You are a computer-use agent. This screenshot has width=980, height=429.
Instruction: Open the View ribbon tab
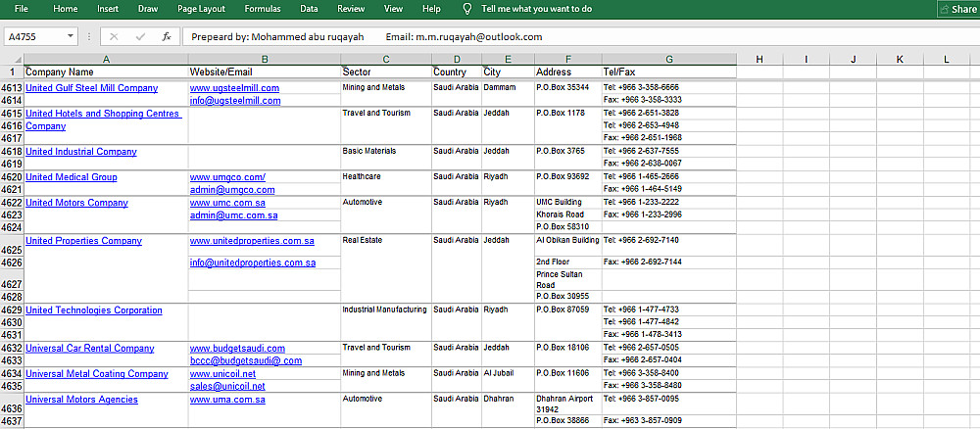click(393, 9)
